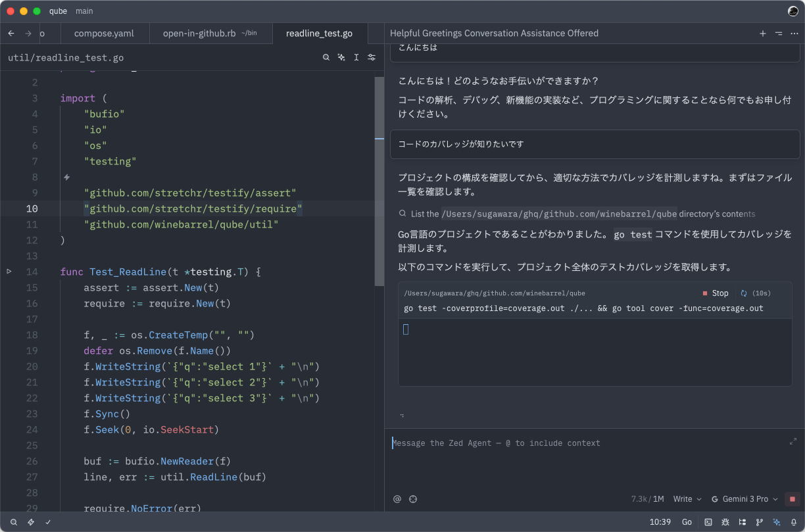Click on the "testing" import string
This screenshot has width=805, height=532.
[110, 161]
